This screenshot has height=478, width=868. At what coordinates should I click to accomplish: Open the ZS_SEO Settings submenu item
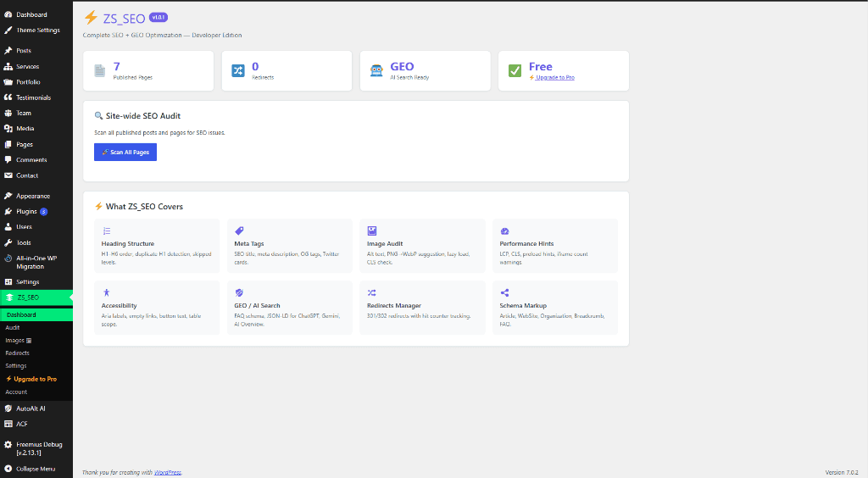click(x=16, y=365)
